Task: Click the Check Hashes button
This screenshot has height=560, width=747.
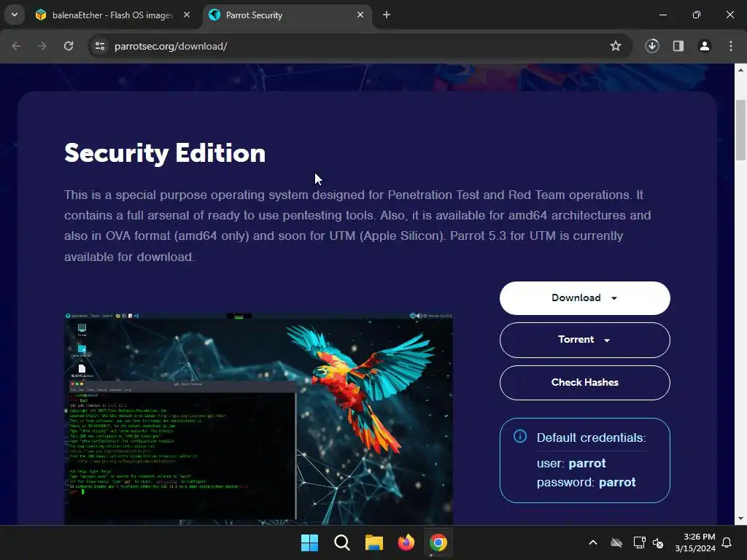Action: [584, 382]
